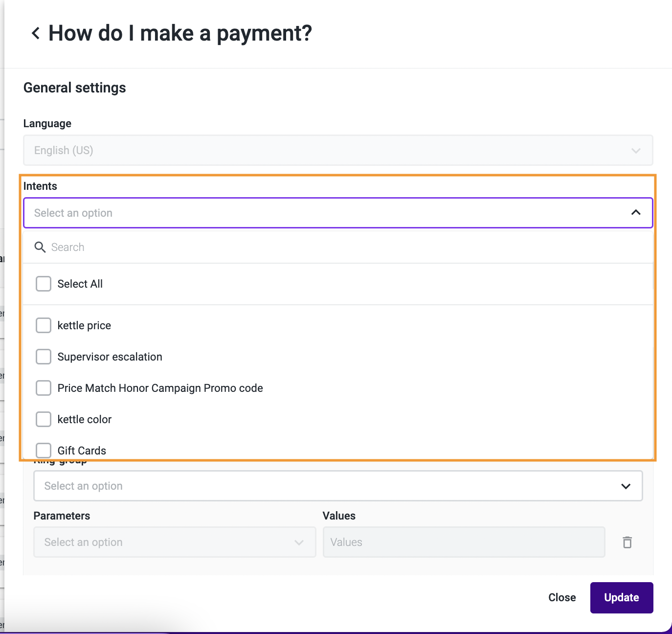Click the "How do I make a payment?" title
672x634 pixels.
click(180, 33)
